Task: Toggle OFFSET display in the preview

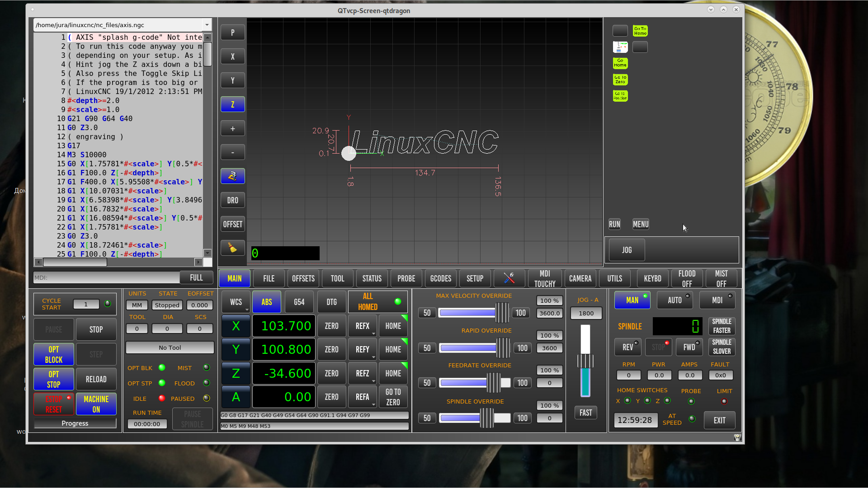Action: pyautogui.click(x=232, y=224)
